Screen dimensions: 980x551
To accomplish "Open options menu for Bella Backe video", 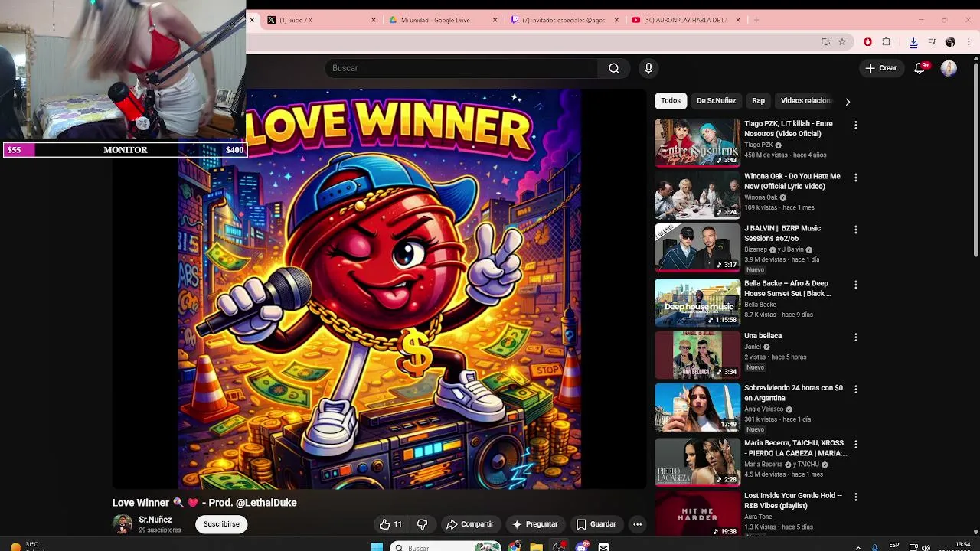I will point(856,285).
